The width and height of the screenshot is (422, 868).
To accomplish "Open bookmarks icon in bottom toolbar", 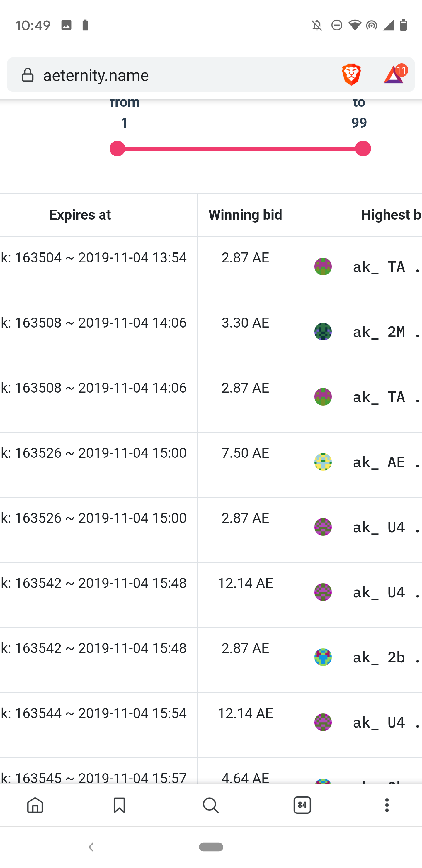I will tap(119, 805).
